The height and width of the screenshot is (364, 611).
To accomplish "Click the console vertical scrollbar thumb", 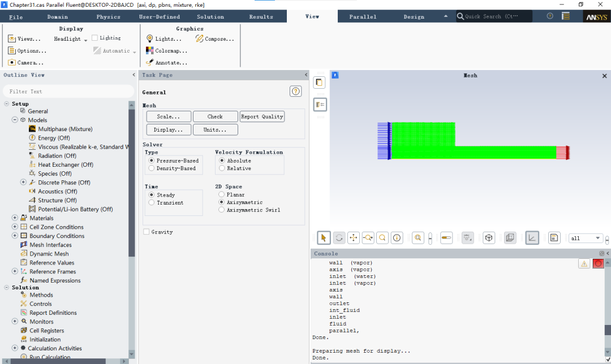I will [608, 330].
